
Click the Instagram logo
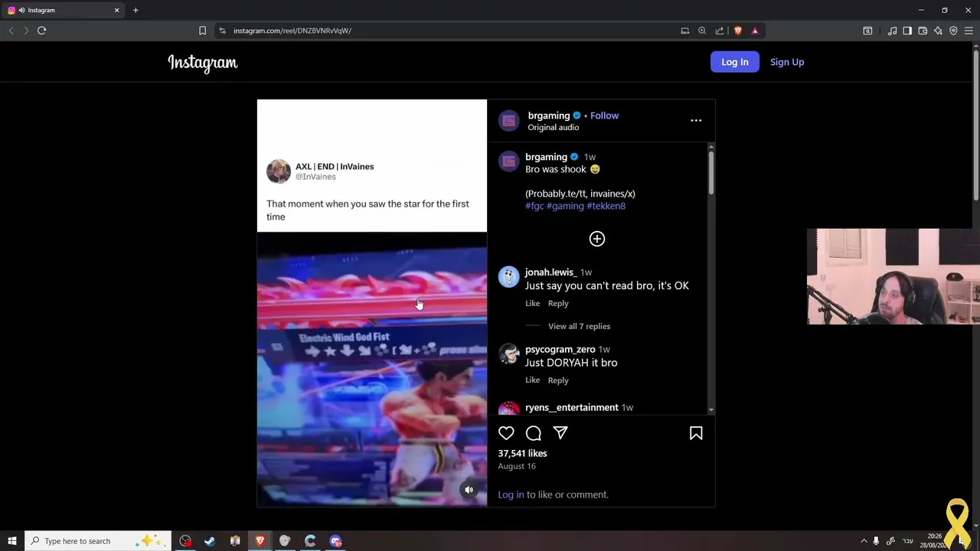coord(203,63)
